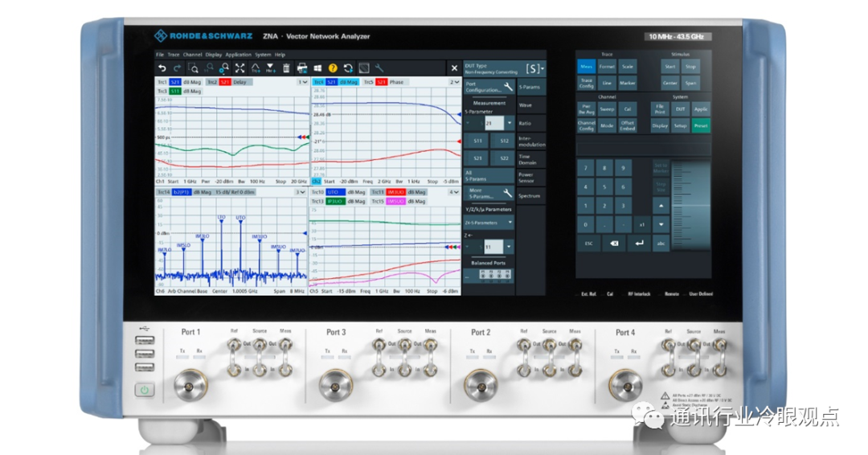The width and height of the screenshot is (868, 455).
Task: Switch to the Intermodulation tab
Action: point(531,141)
